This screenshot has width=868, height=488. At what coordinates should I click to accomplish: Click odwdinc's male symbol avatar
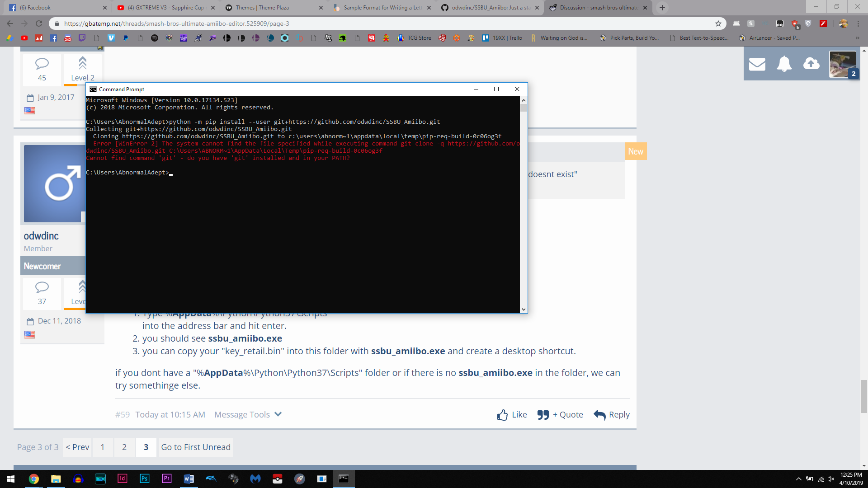(55, 184)
